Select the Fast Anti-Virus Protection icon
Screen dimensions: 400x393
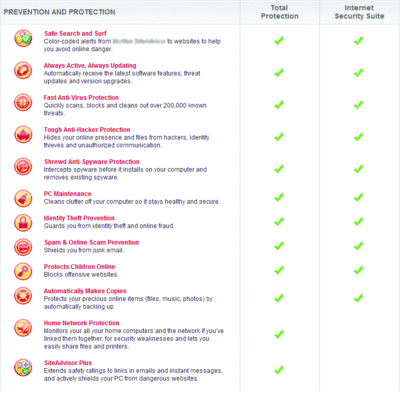point(23,102)
